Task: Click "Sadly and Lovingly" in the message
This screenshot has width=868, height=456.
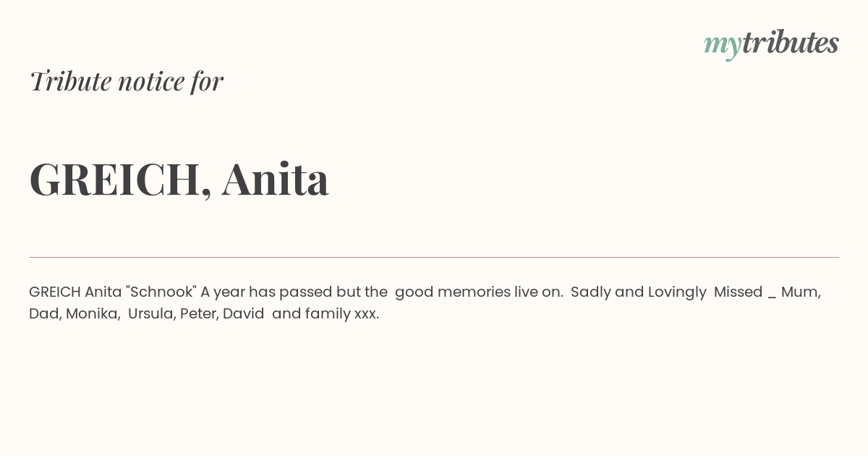Action: (639, 292)
